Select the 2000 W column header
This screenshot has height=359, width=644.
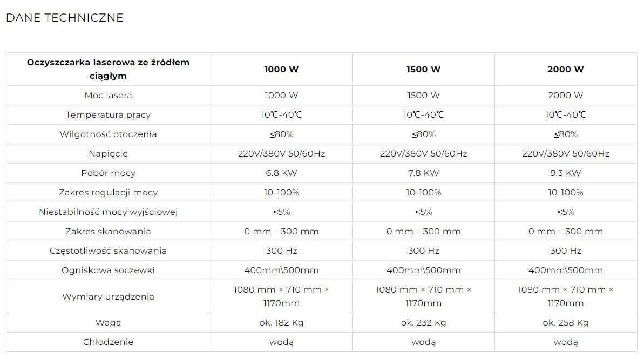coord(566,69)
